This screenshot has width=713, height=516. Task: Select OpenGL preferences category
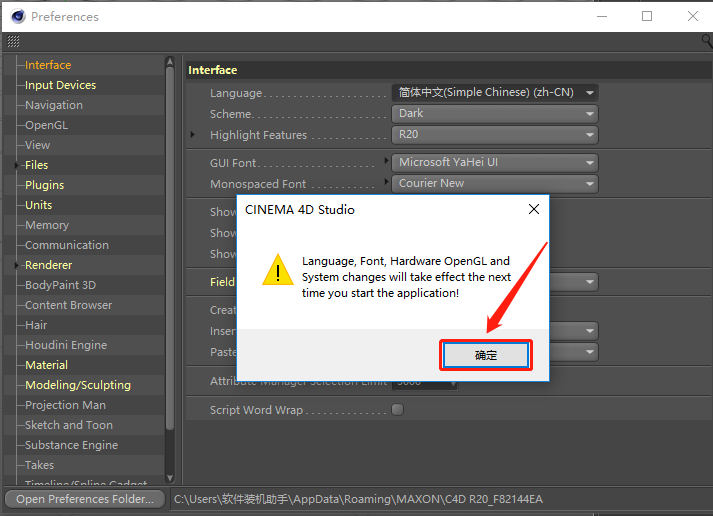(x=46, y=125)
